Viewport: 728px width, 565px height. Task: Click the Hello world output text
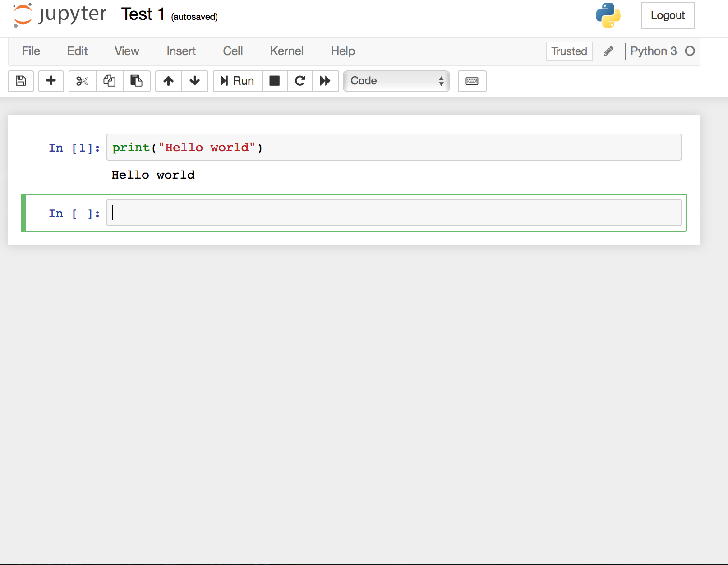click(x=153, y=175)
